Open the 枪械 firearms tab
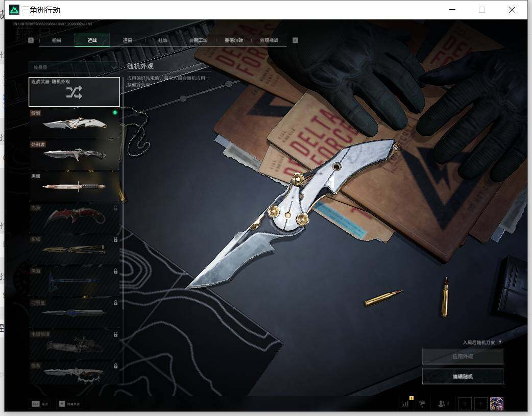532x416 pixels. [x=57, y=40]
